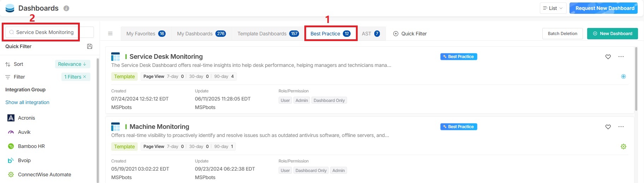Open the List view dropdown
Viewport: 644px width, 183px height.
coord(553,8)
